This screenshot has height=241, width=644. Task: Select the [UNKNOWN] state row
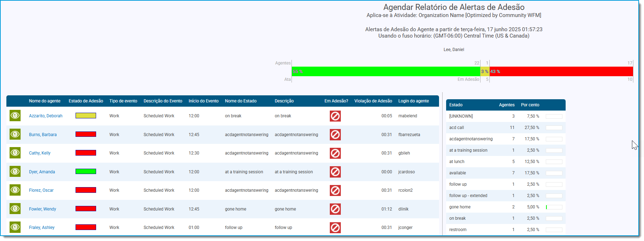point(506,116)
